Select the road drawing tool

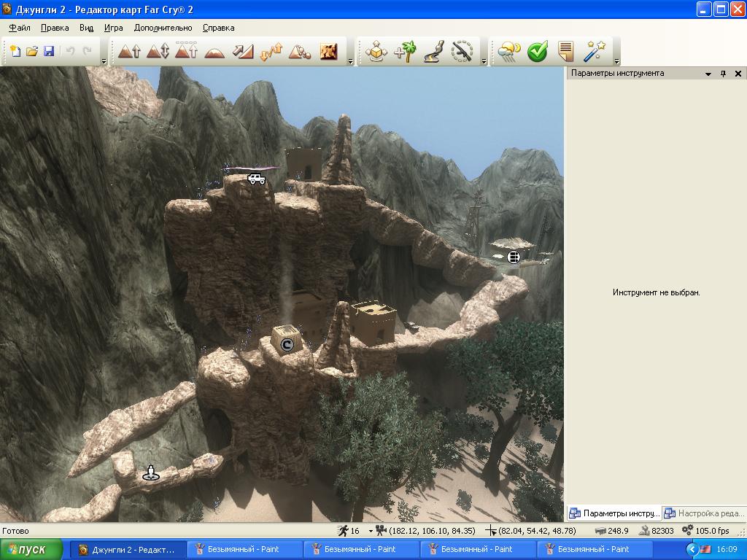point(433,51)
